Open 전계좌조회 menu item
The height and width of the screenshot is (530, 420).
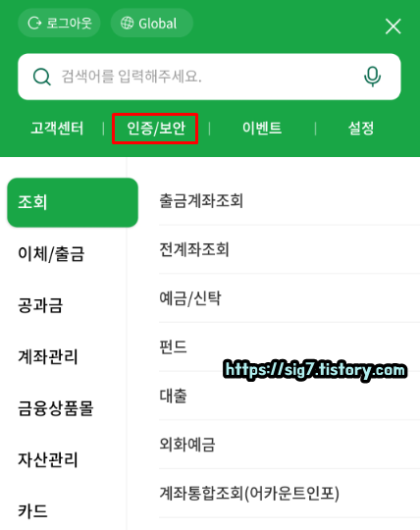tap(289, 249)
